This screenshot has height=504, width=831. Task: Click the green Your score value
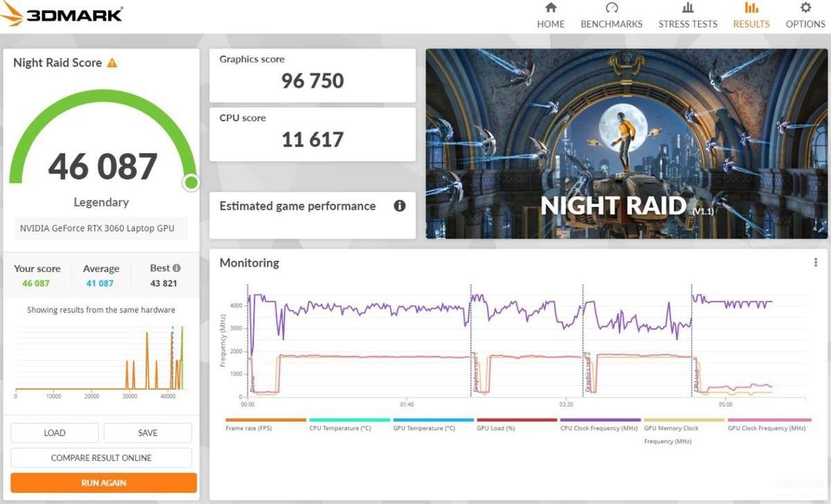(x=36, y=283)
